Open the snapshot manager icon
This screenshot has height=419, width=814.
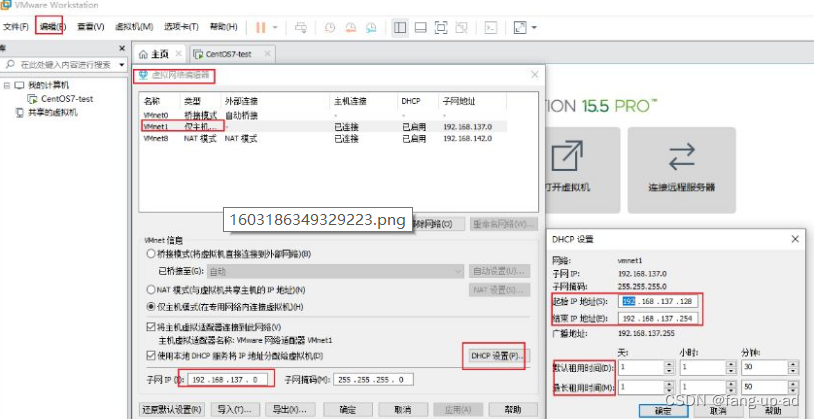[x=371, y=28]
